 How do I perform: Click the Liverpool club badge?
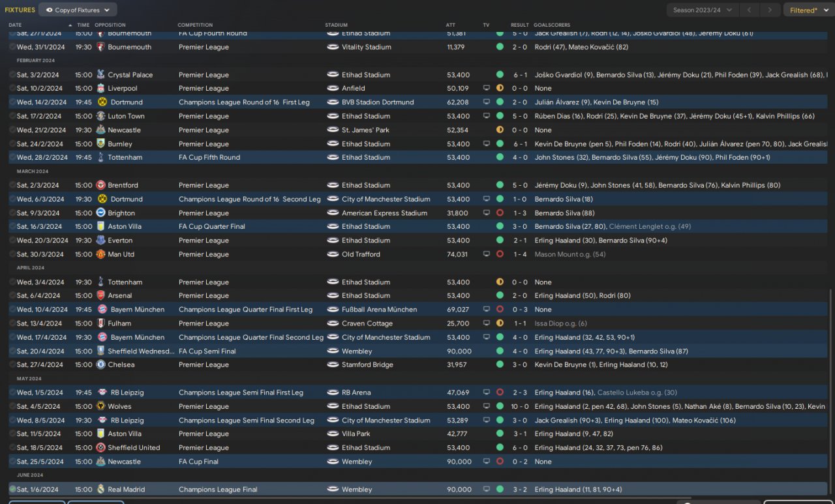pyautogui.click(x=100, y=89)
